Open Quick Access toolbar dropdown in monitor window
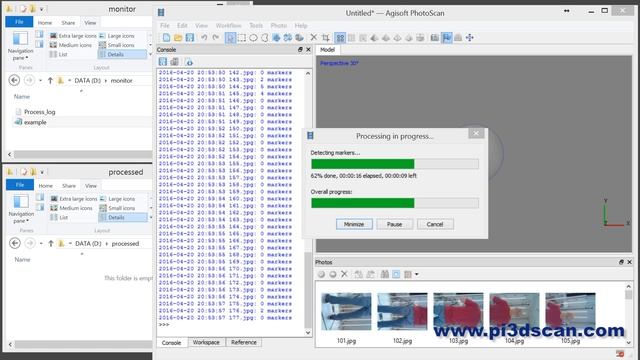Viewport: 640px width, 360px height. click(x=41, y=9)
